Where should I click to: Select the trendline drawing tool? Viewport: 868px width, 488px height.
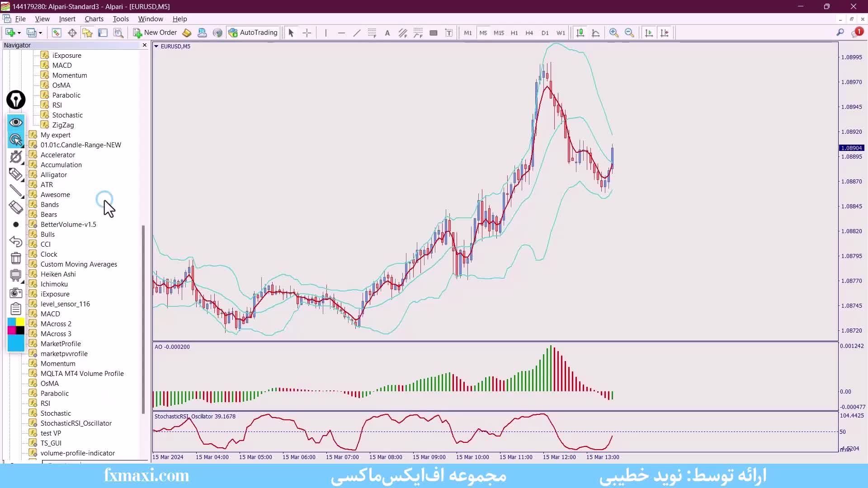[357, 33]
